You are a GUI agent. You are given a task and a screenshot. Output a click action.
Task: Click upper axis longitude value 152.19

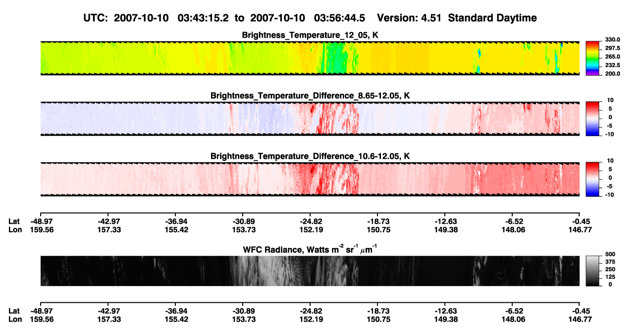click(310, 230)
